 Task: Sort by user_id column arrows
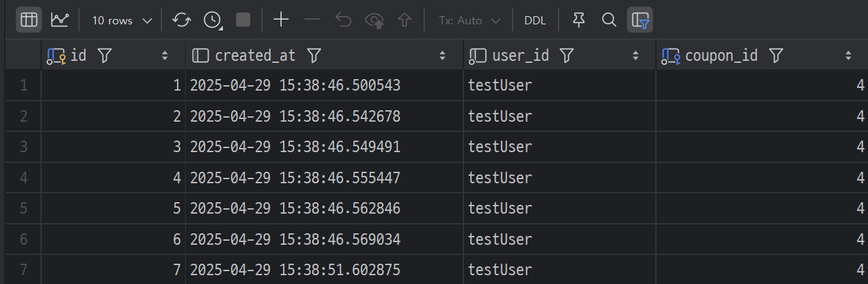[636, 55]
